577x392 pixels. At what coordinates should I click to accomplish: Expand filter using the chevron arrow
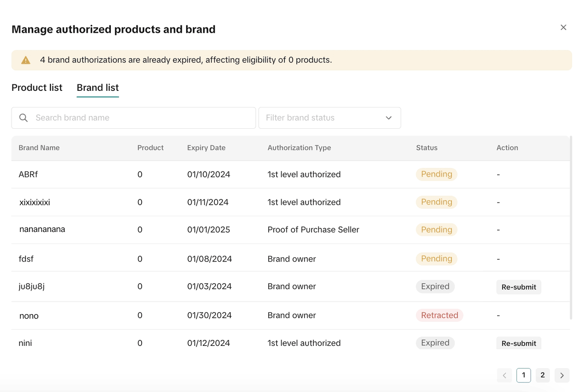point(389,118)
